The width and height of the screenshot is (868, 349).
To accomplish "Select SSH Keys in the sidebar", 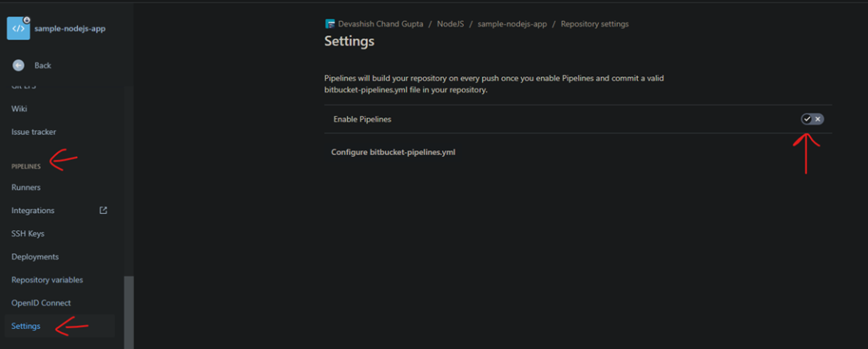I will click(x=28, y=234).
